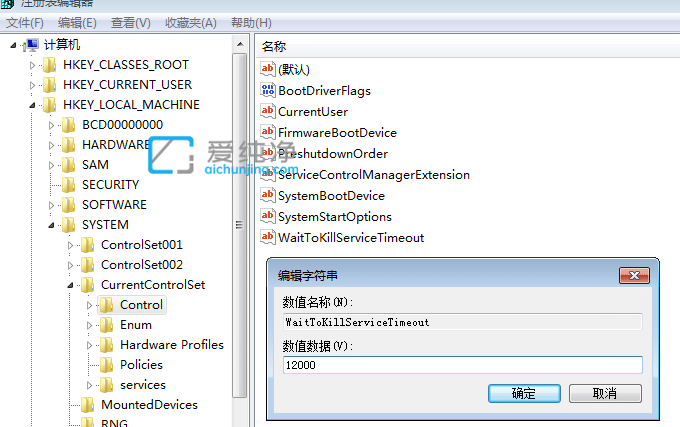Expand the SOFTWARE key arrow
The width and height of the screenshot is (680, 427).
tap(52, 205)
